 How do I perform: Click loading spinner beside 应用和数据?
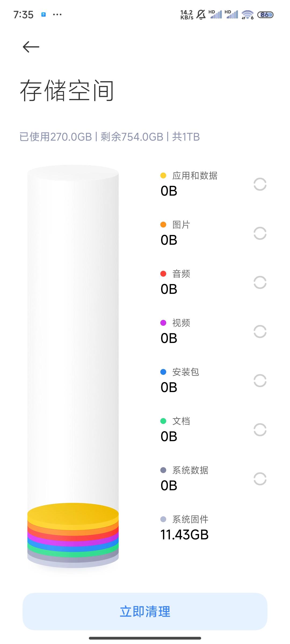coord(260,184)
